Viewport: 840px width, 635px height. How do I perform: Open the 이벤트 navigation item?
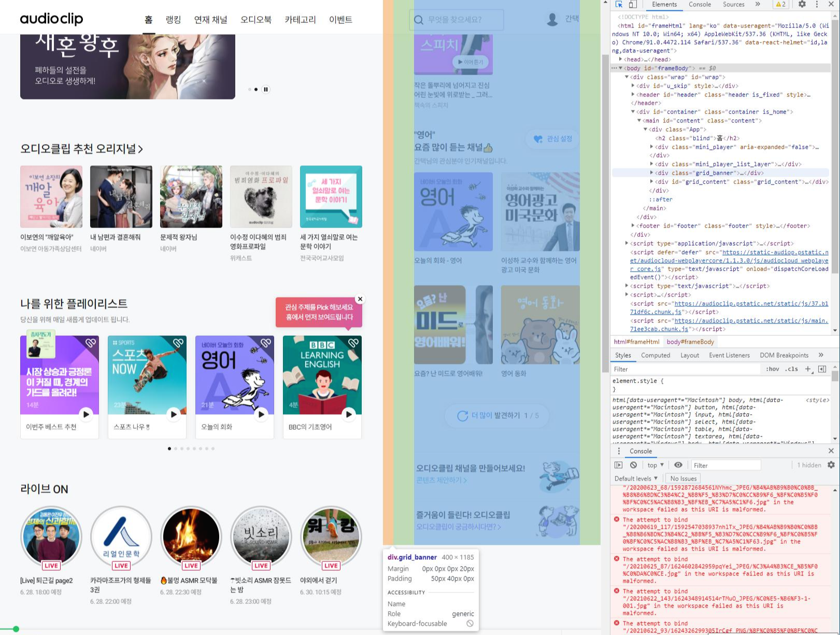pos(340,20)
